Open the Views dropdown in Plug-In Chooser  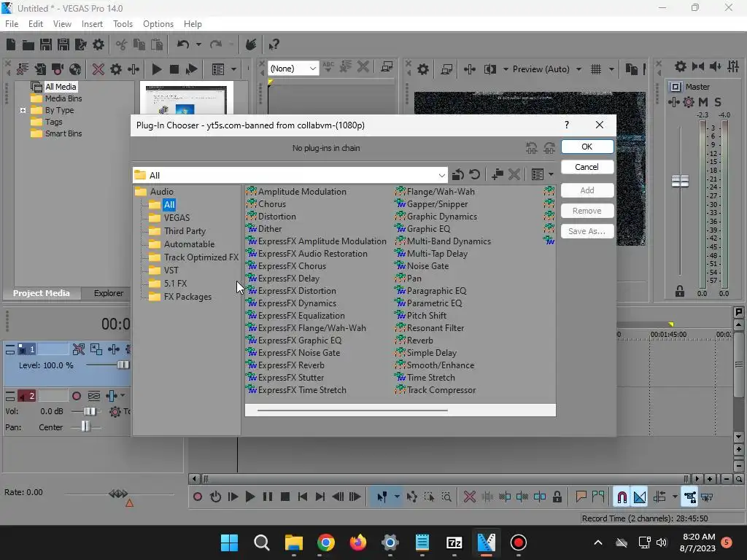551,175
